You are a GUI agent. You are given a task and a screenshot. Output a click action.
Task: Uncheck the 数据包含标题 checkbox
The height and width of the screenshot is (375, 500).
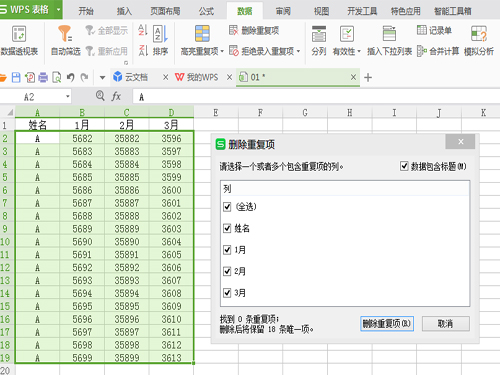[404, 166]
